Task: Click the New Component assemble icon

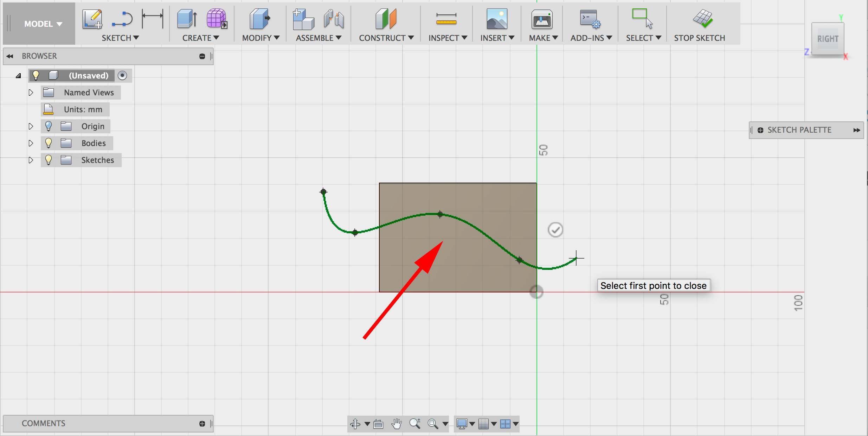Action: pyautogui.click(x=303, y=19)
